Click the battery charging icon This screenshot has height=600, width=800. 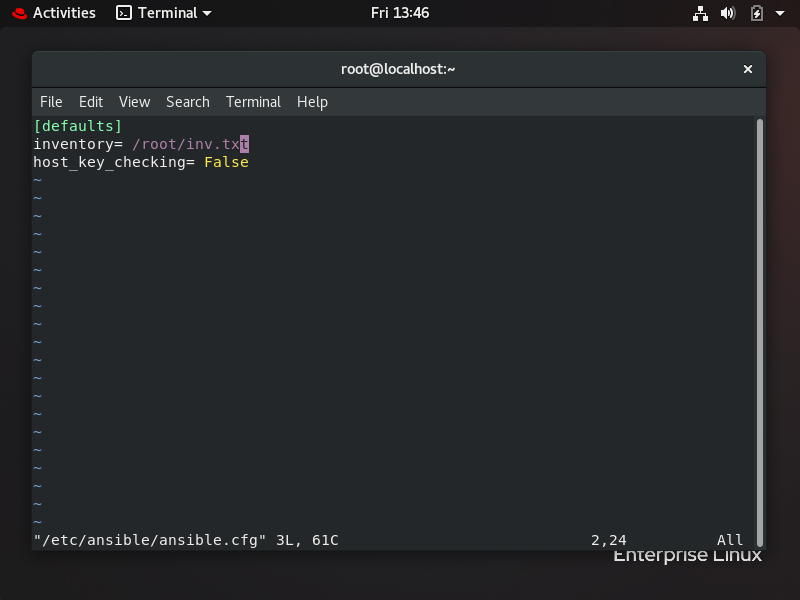click(x=757, y=13)
